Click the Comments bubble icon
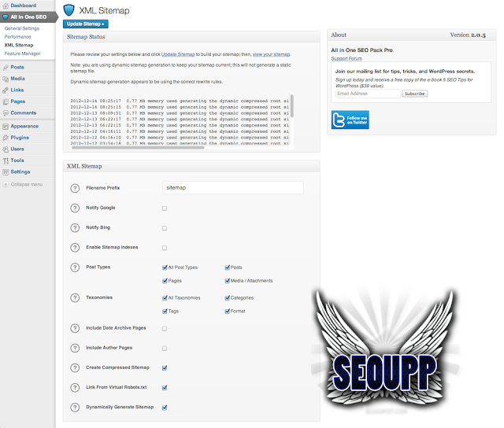 (6, 113)
